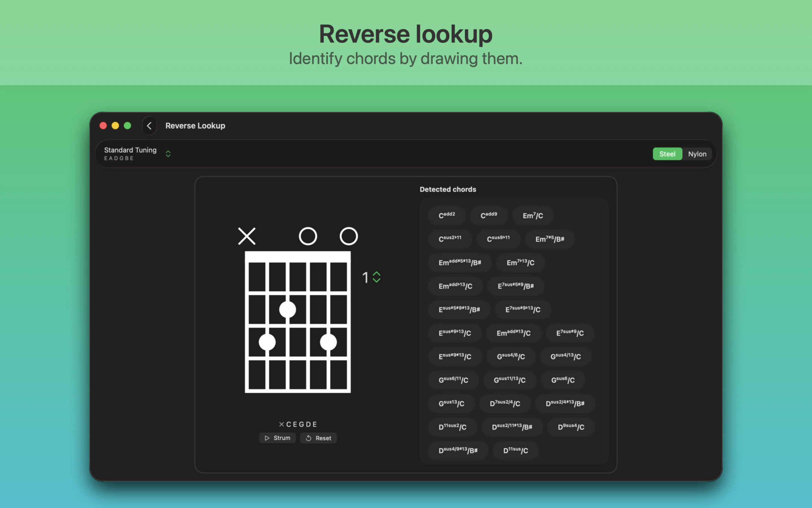Open the Em7#5/B# chord
Viewport: 812px width, 508px height.
click(550, 239)
